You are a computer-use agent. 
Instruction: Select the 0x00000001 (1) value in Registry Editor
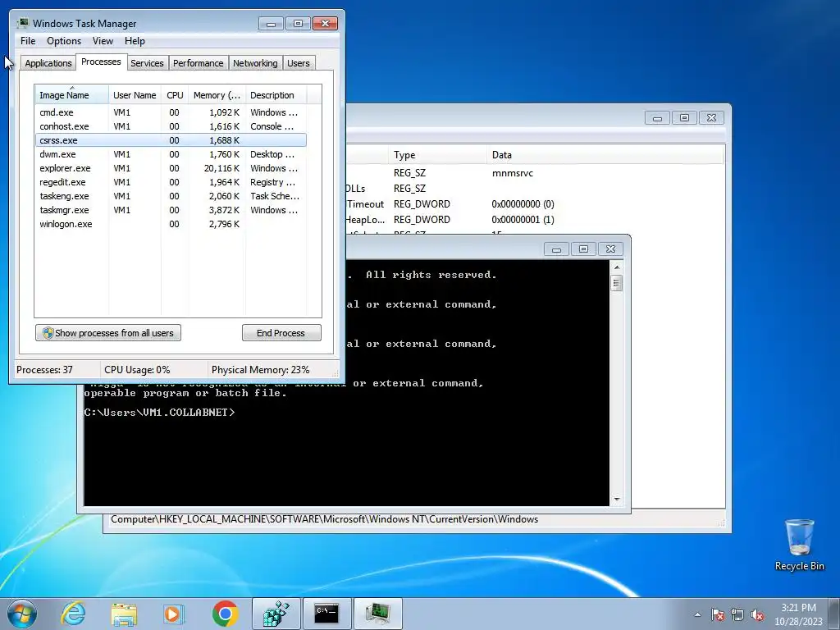coord(523,220)
